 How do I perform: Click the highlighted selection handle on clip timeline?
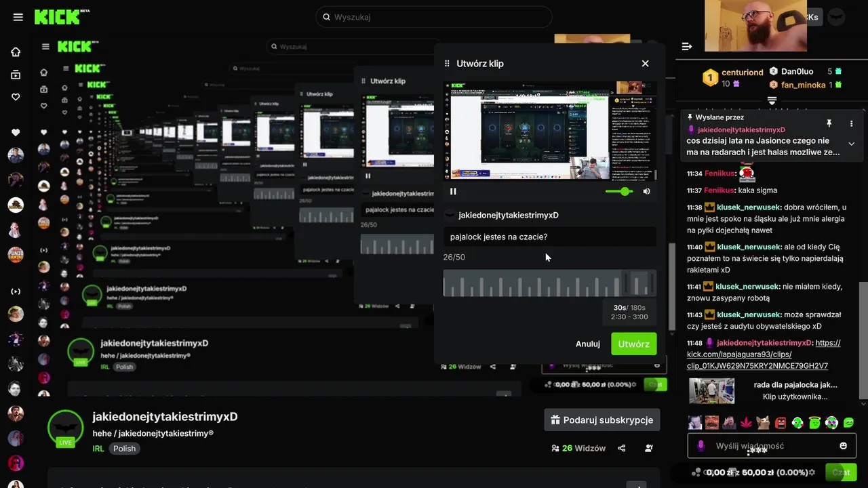pyautogui.click(x=639, y=283)
